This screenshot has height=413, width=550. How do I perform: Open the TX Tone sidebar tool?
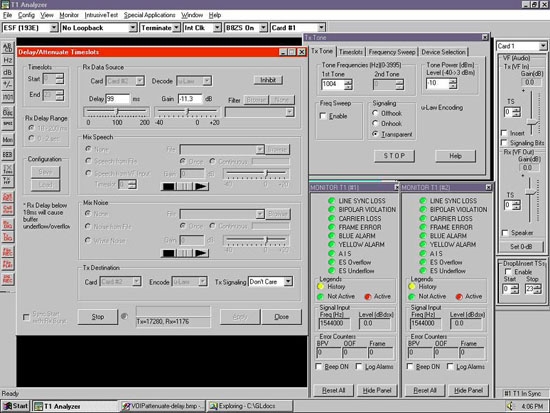point(7,169)
